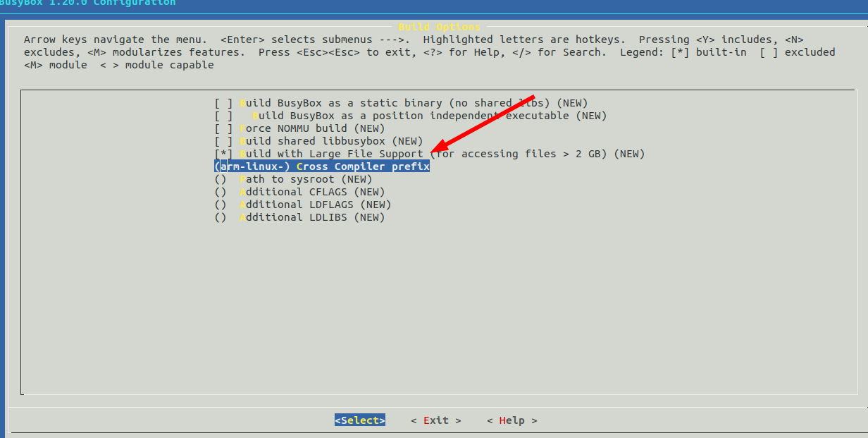
Task: Click the Exit button
Action: point(436,420)
